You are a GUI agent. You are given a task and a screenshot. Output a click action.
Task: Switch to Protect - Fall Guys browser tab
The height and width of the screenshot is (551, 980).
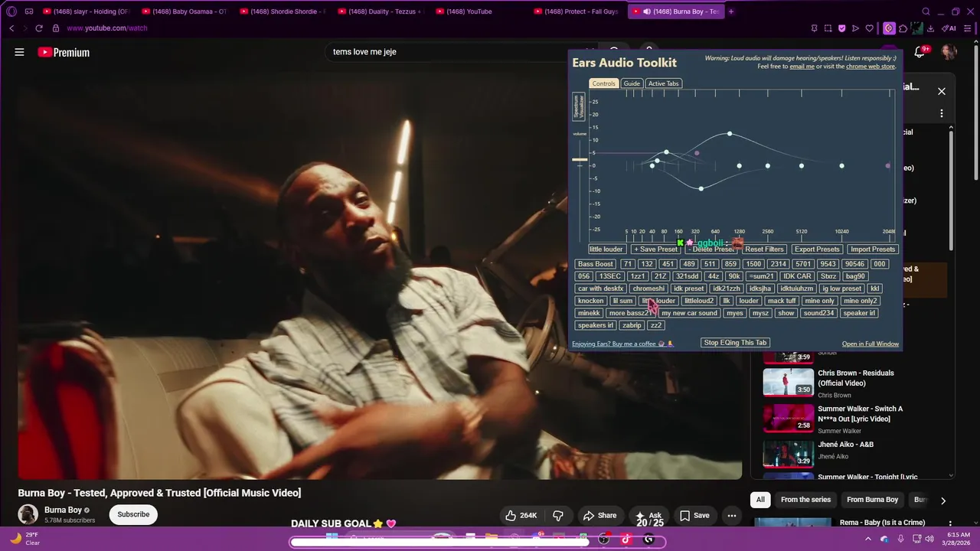[x=580, y=11]
